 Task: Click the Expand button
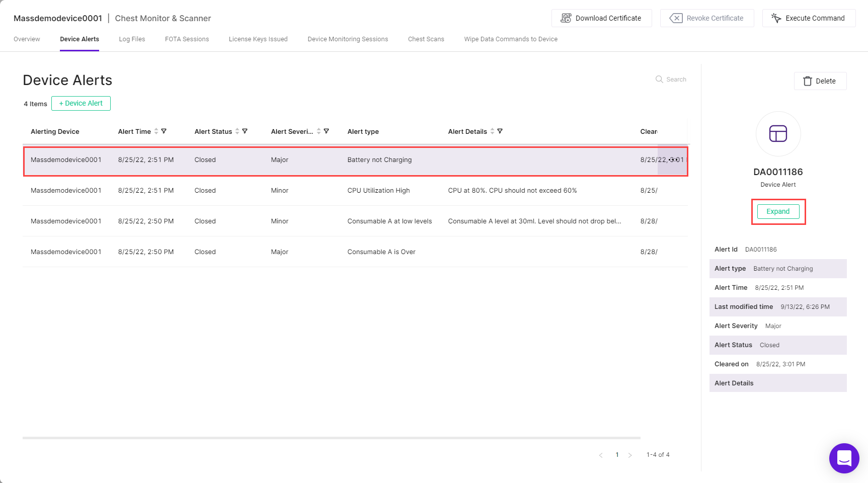pos(778,212)
